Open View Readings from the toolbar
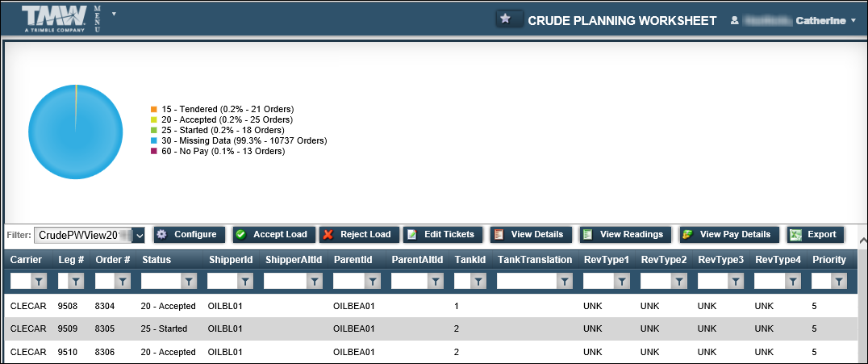The image size is (868, 364). pos(624,235)
